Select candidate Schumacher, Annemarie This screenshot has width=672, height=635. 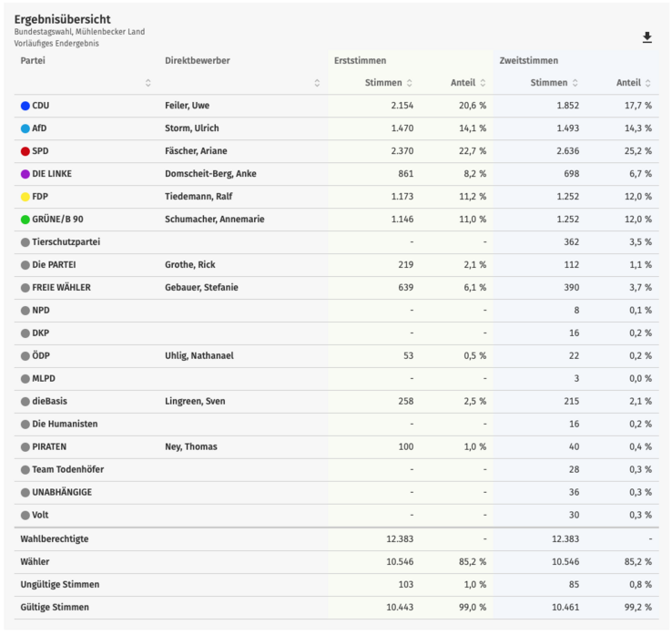click(215, 219)
